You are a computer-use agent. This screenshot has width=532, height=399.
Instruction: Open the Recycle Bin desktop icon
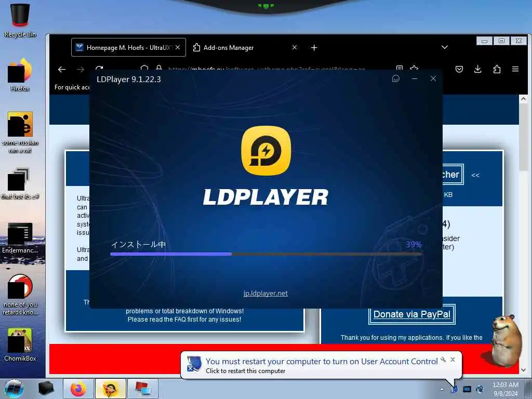pos(20,19)
